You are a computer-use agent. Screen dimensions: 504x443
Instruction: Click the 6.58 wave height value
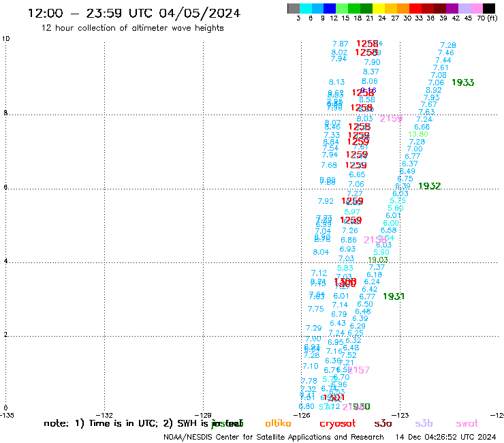point(388,230)
